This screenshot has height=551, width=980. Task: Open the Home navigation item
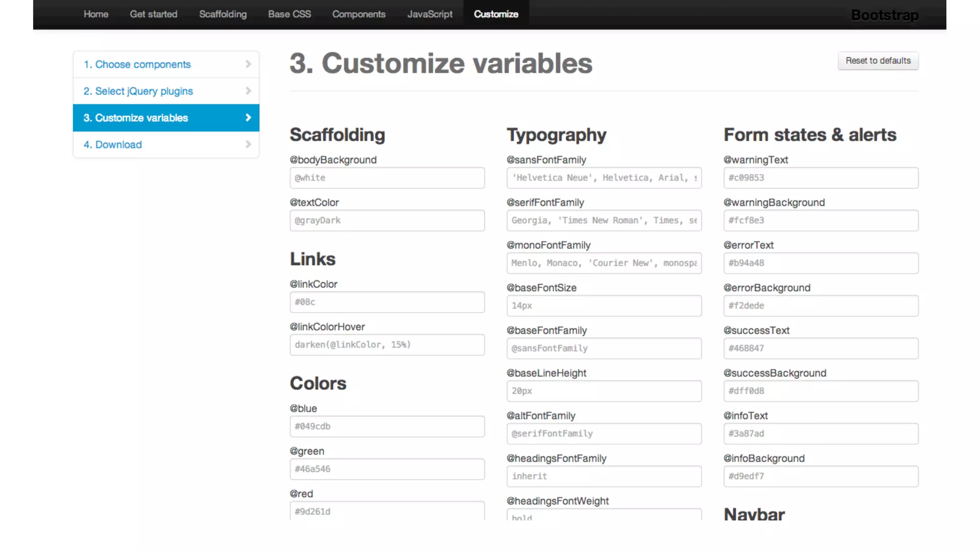click(96, 14)
